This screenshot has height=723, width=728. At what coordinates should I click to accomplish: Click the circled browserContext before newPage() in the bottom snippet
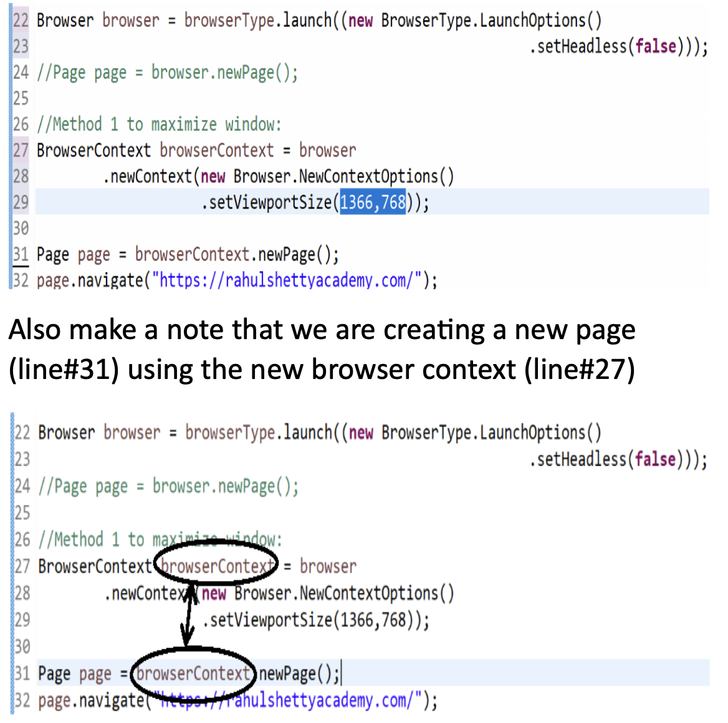193,674
